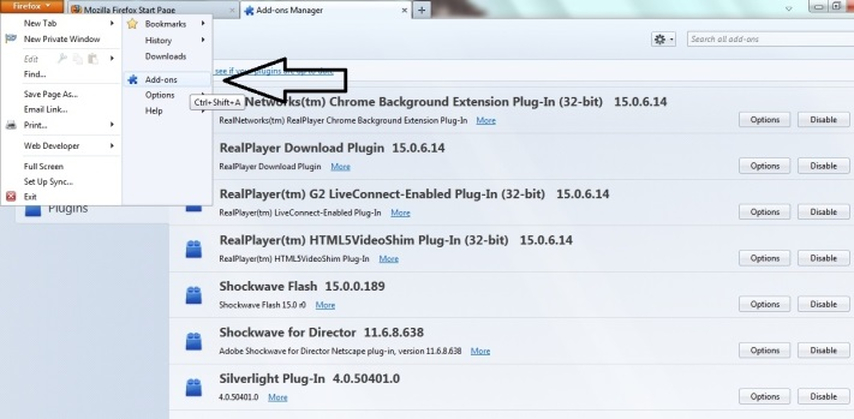
Task: Click More link for Shockwave Flash
Action: (x=325, y=305)
